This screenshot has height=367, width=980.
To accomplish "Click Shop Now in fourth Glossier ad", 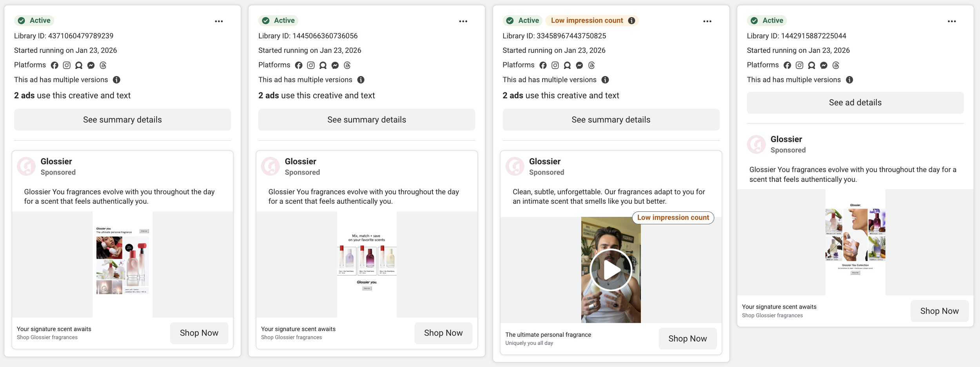I will pos(939,311).
